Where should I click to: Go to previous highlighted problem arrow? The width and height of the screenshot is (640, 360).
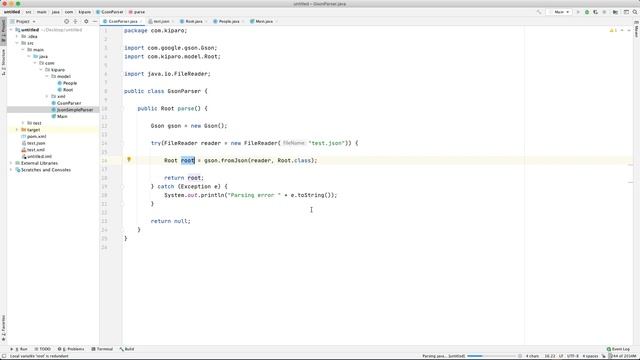(622, 30)
